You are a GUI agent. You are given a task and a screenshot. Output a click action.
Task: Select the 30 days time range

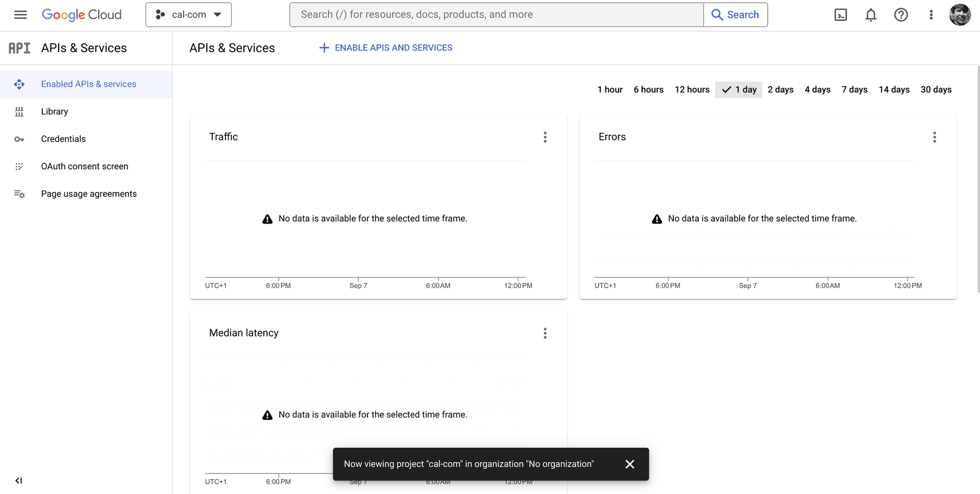936,90
